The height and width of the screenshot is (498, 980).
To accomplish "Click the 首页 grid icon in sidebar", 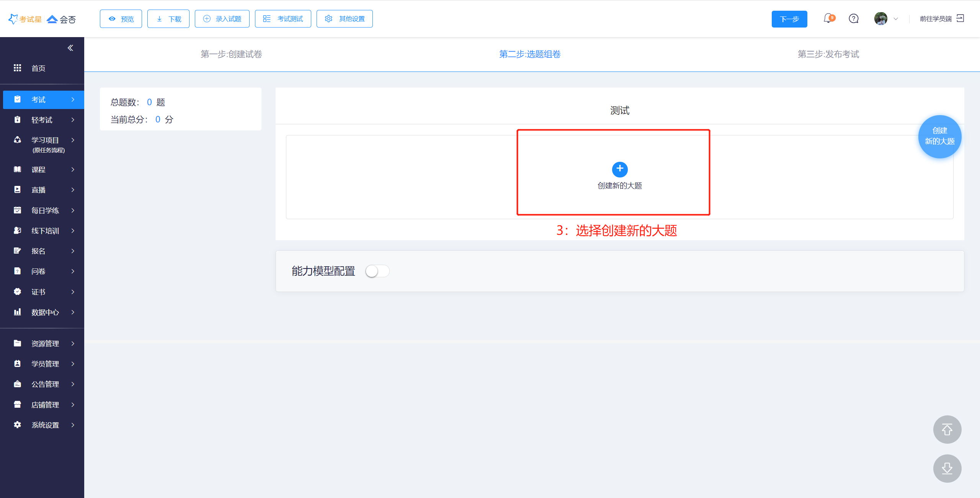I will pos(17,68).
